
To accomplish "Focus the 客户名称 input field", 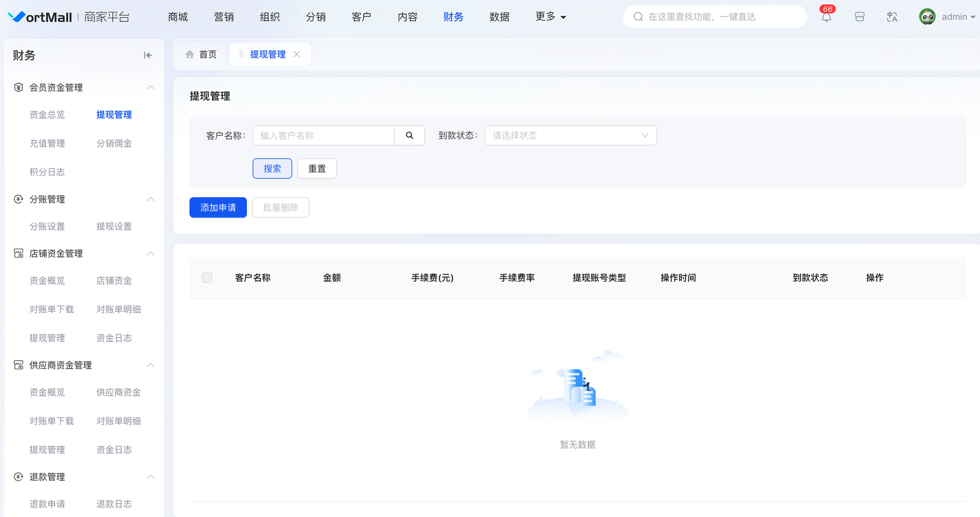I will [323, 135].
